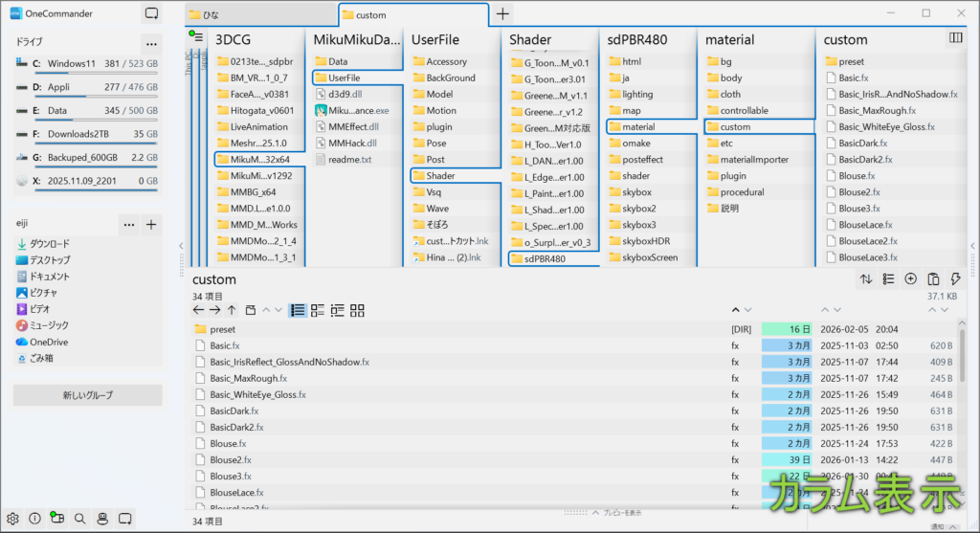Open the ドライブ three-dots menu
This screenshot has width=980, height=533.
150,43
